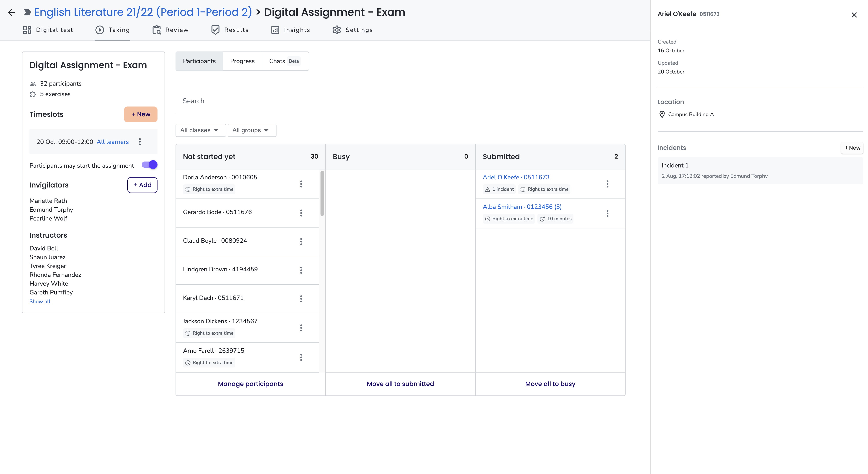
Task: Click instructor Gareth Pumfley
Action: click(51, 292)
